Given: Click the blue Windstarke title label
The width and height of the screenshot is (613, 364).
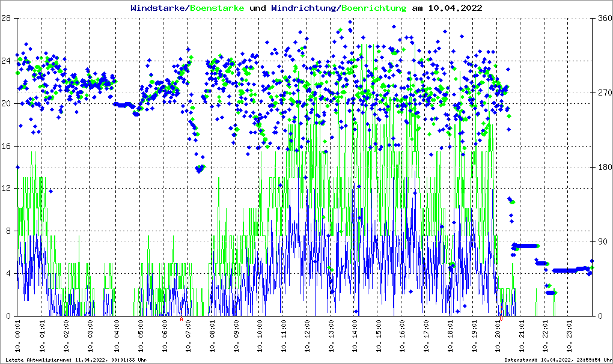Looking at the screenshot, I should coord(159,8).
